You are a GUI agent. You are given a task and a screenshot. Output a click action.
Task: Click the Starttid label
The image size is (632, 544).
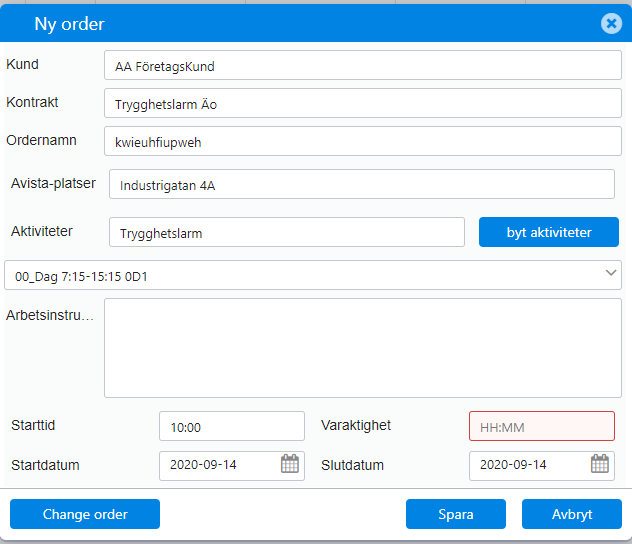pos(33,425)
